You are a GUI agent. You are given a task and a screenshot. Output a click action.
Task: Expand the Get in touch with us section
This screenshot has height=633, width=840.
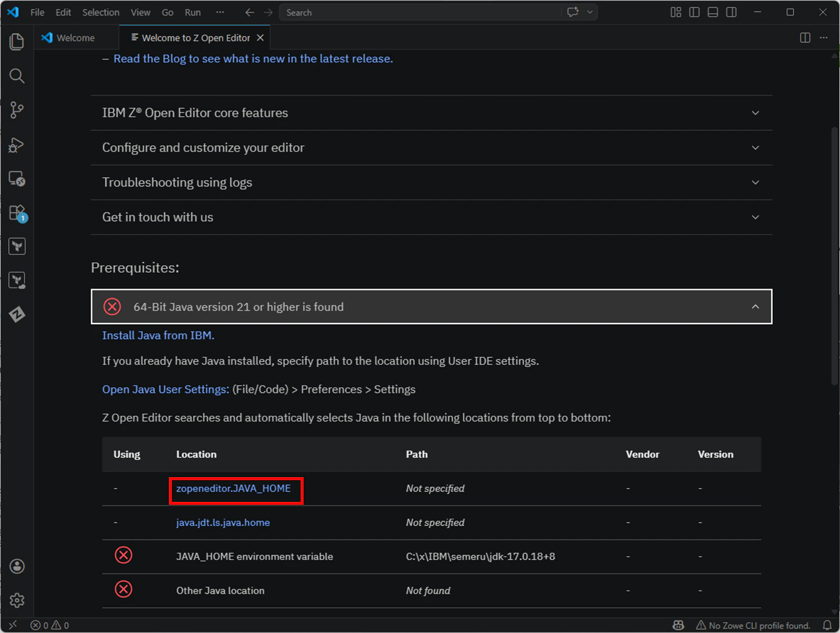click(x=431, y=217)
